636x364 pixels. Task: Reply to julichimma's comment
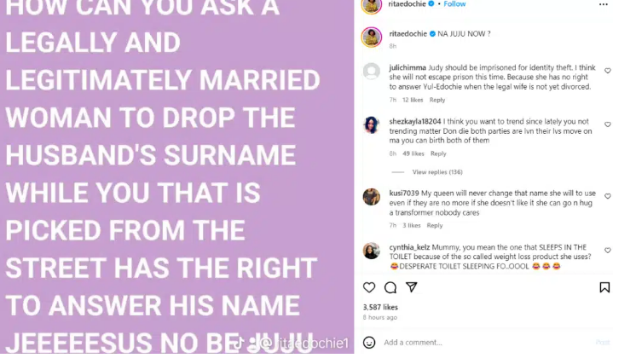pyautogui.click(x=437, y=100)
